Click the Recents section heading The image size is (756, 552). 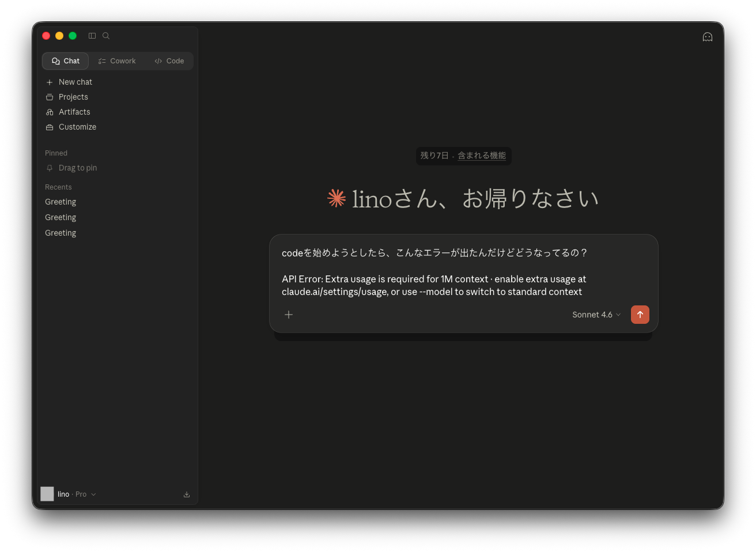pos(58,187)
